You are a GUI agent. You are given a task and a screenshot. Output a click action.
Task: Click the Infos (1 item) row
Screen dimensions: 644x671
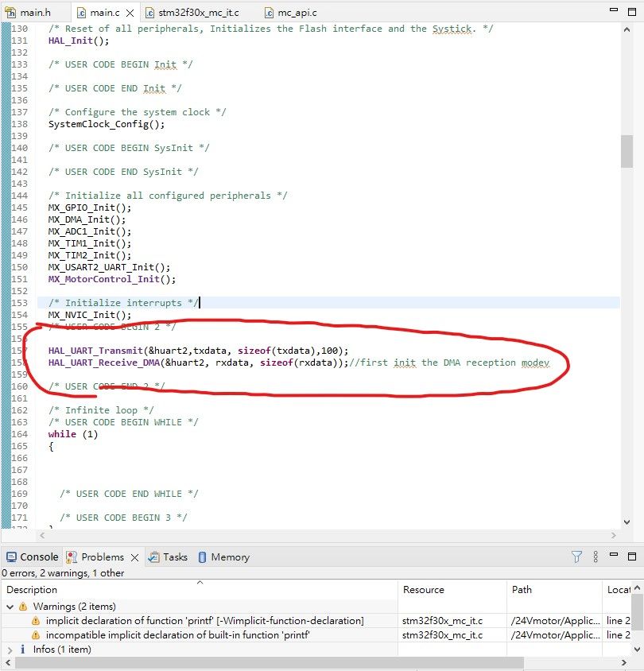click(62, 650)
